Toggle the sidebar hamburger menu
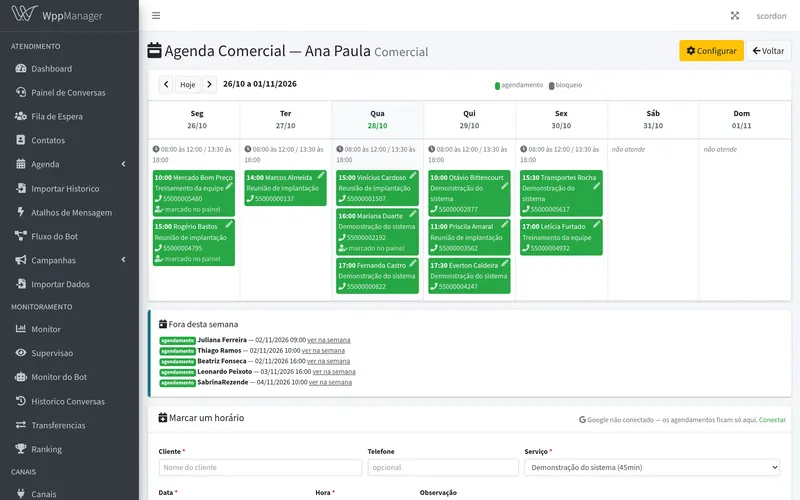This screenshot has width=800, height=500. (x=156, y=16)
